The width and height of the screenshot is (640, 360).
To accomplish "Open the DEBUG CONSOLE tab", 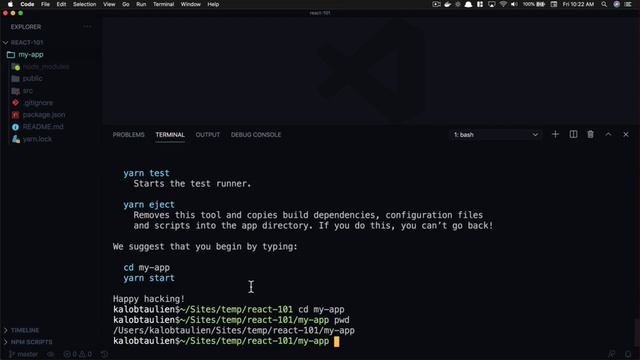I will click(256, 135).
